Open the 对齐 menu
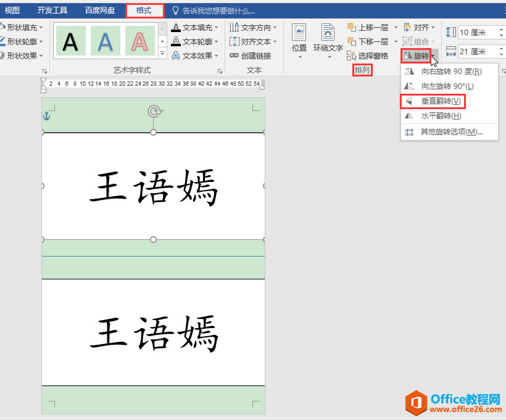This screenshot has height=420, width=506. point(419,27)
